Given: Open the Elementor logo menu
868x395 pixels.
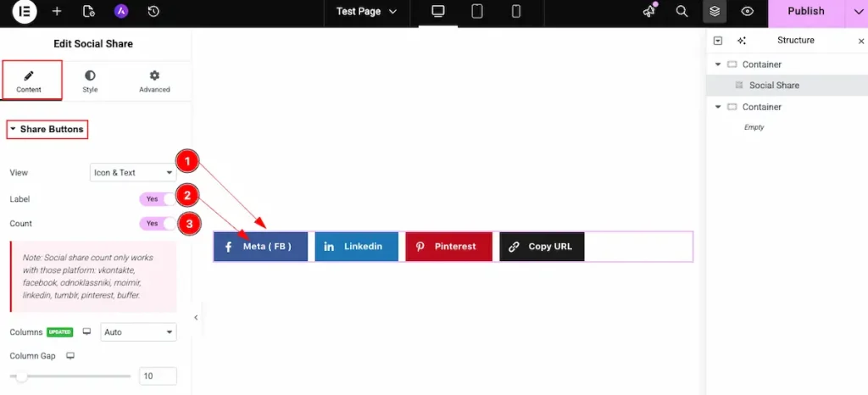Looking at the screenshot, I should click(x=24, y=12).
